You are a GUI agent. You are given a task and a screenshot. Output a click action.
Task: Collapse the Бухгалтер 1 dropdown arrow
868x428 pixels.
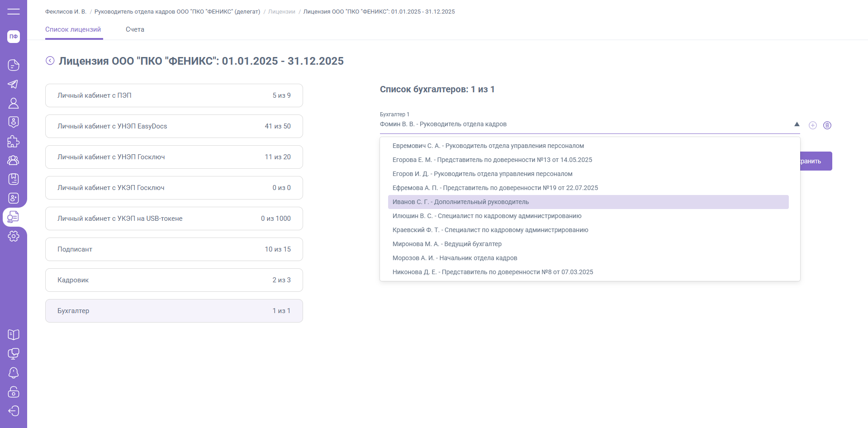coord(797,124)
